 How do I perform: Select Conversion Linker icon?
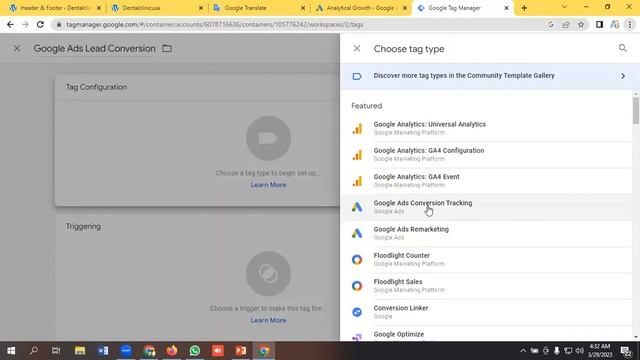coord(357,312)
